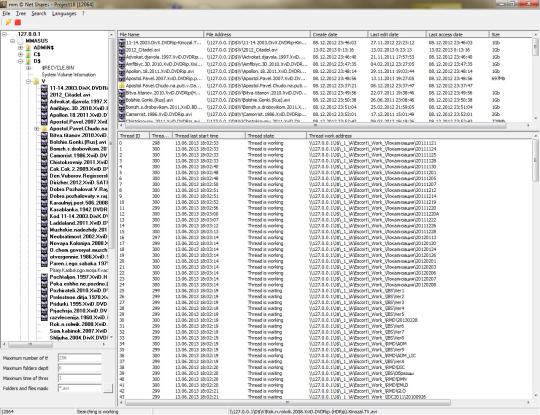
Task: Select Kod.11-14.2003.DivX tree entry
Action: [x=79, y=216]
